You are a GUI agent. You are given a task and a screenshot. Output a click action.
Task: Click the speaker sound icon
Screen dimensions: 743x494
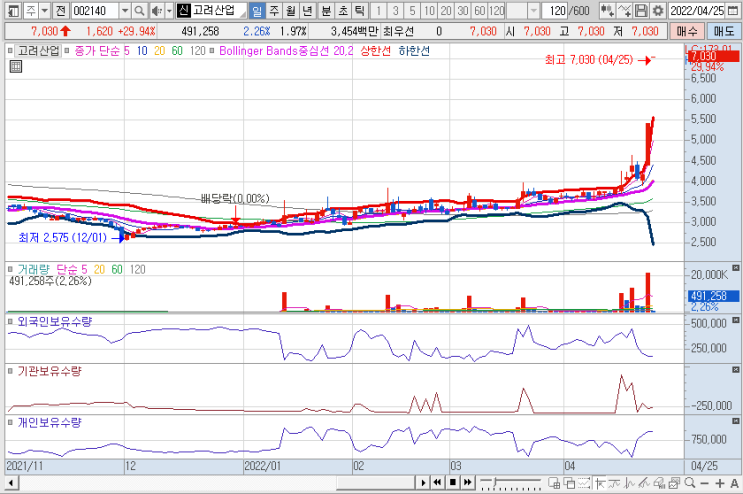pyautogui.click(x=156, y=10)
